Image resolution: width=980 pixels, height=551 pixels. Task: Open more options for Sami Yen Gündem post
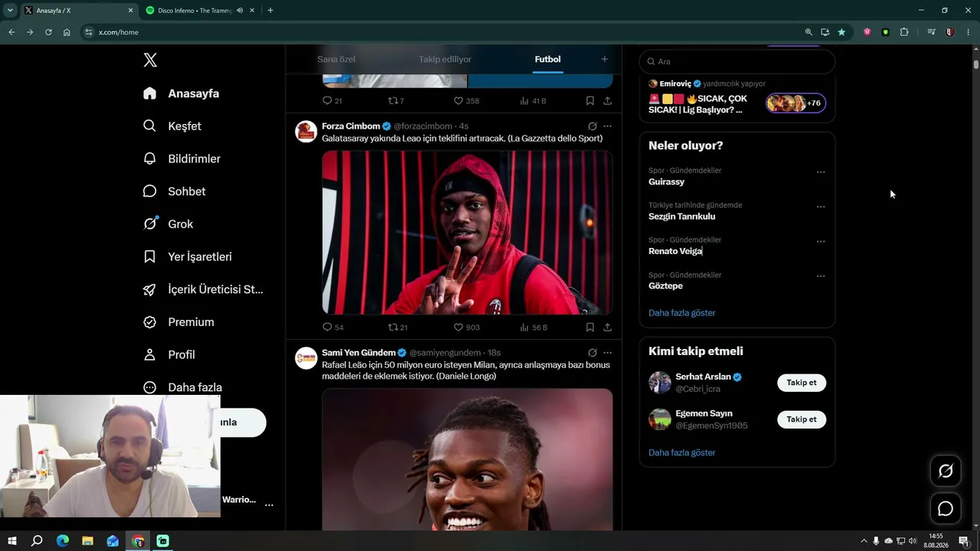click(607, 353)
